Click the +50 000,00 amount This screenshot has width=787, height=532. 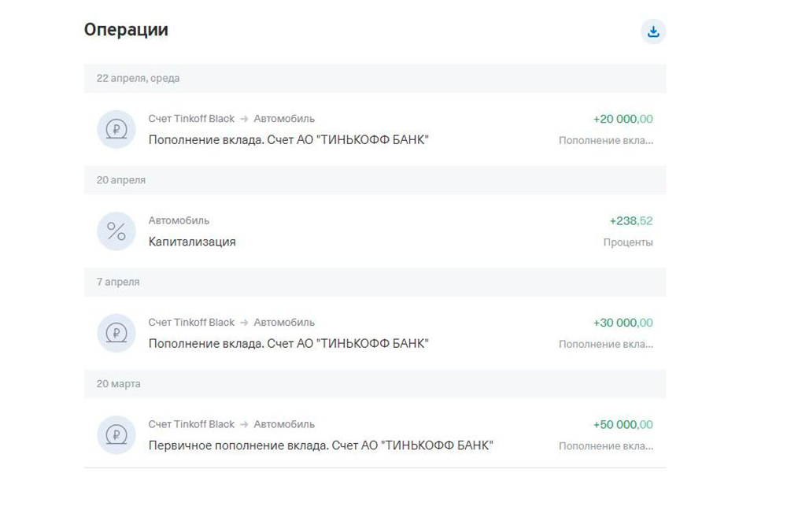(x=623, y=425)
